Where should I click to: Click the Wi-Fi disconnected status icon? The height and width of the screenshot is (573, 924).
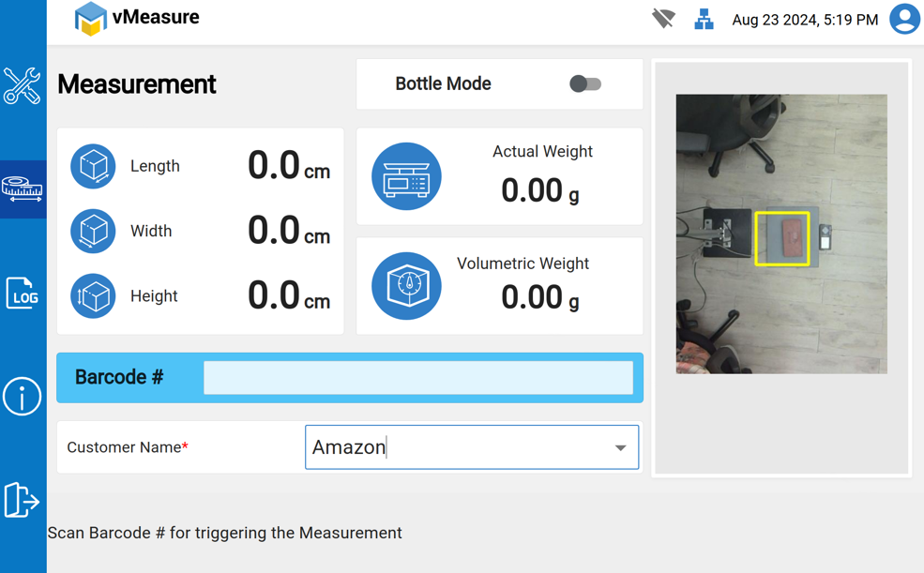pos(663,19)
